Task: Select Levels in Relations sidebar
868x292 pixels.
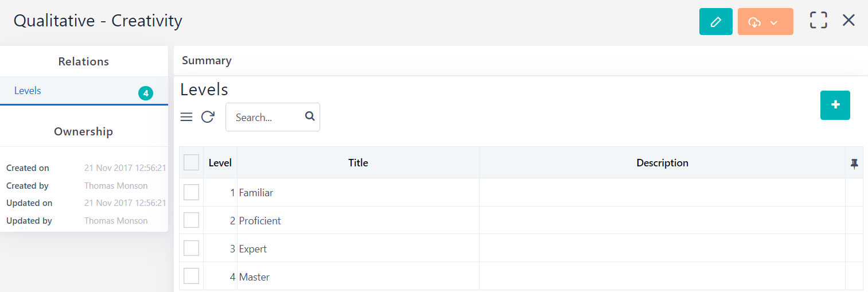Action: (28, 91)
